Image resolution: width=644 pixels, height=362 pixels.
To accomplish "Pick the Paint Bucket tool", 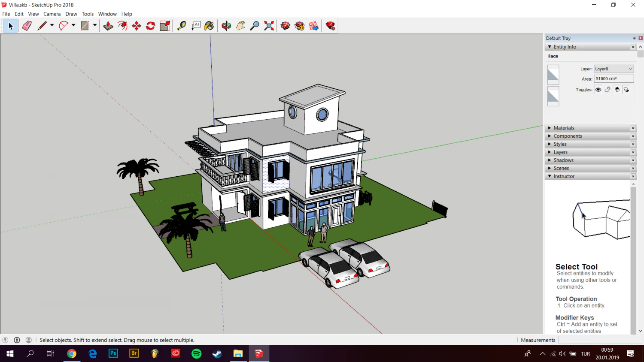I will click(209, 26).
